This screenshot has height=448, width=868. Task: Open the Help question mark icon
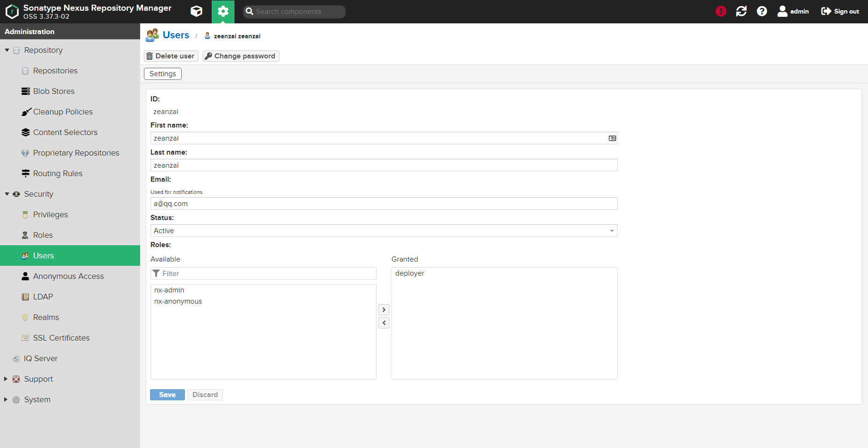click(762, 11)
